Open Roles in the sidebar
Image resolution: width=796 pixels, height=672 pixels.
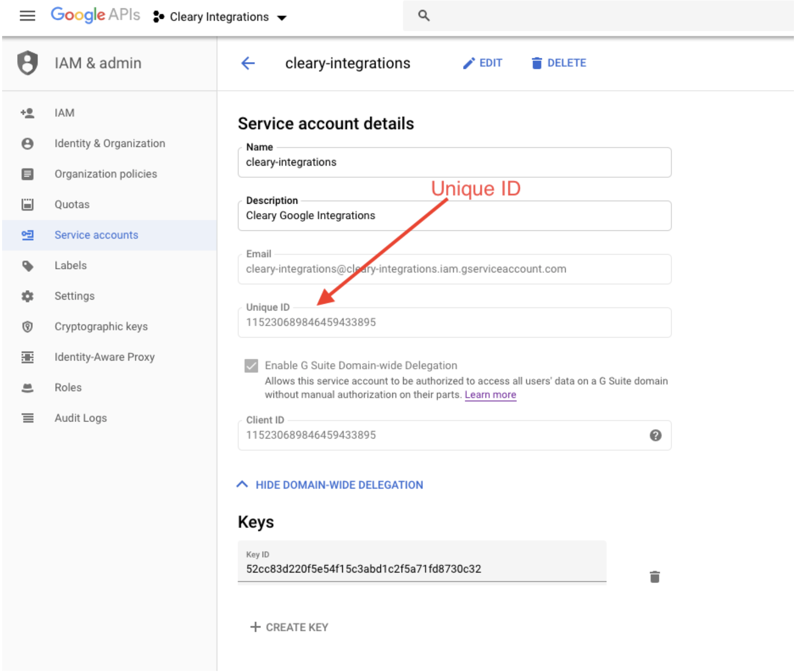coord(68,388)
